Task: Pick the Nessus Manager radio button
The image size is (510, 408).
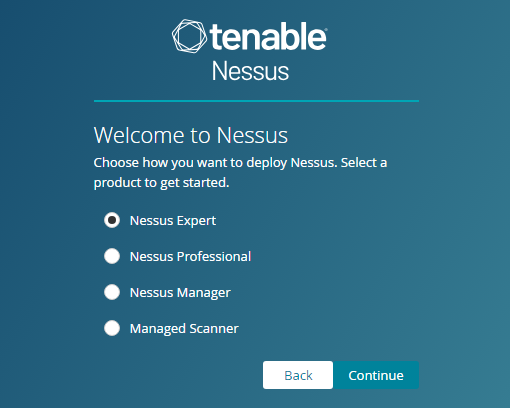Action: tap(112, 292)
